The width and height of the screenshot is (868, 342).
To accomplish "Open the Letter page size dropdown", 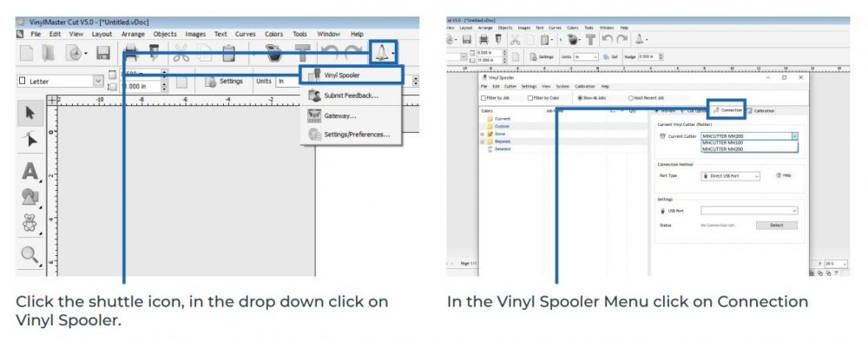I will (61, 82).
